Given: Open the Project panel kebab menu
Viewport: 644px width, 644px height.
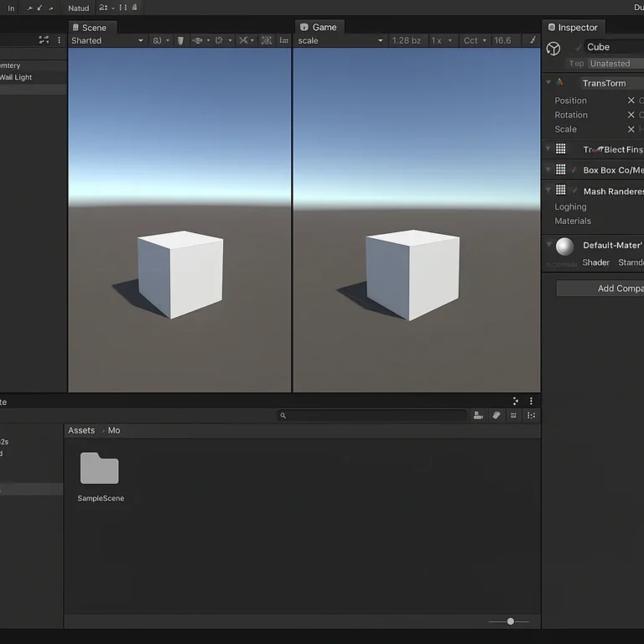Looking at the screenshot, I should point(531,401).
